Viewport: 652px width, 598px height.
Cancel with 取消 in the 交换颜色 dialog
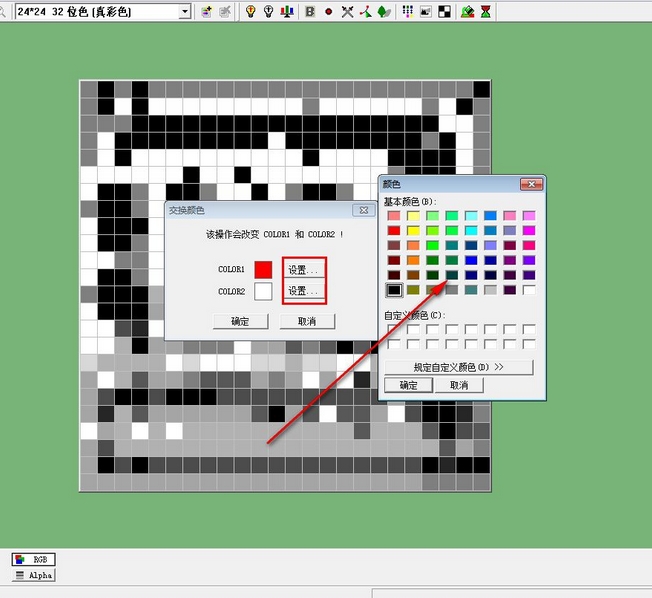tap(307, 321)
